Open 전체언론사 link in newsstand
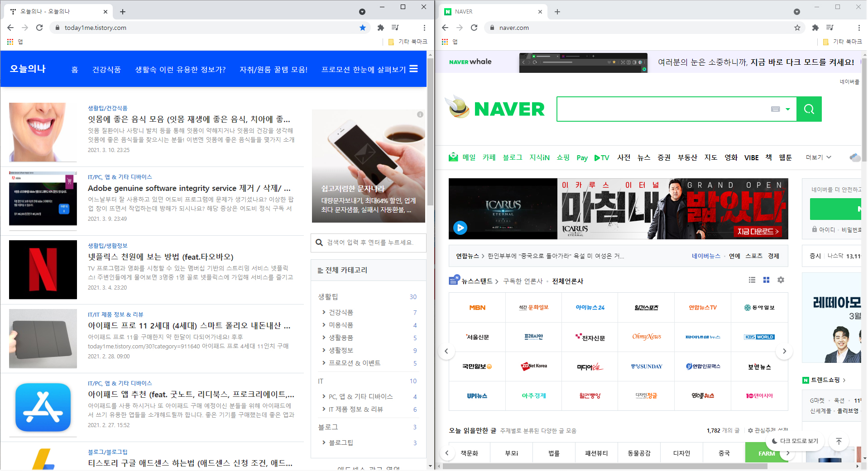 click(567, 281)
